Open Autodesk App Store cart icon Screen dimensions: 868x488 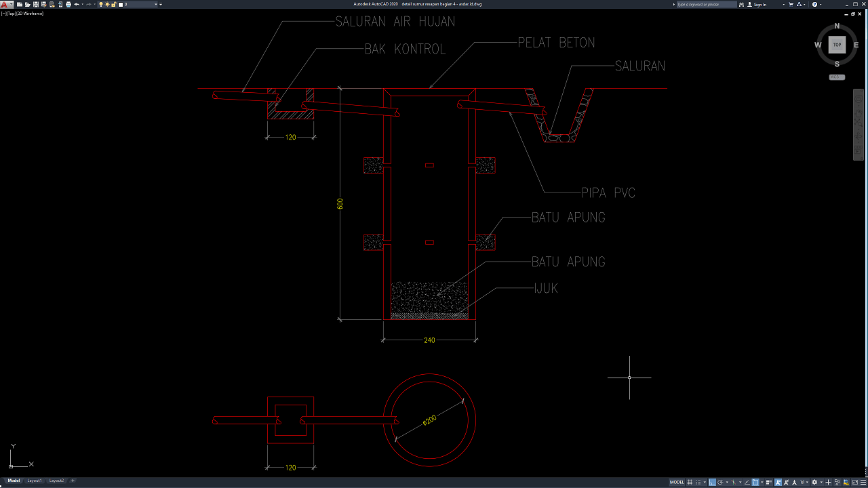(x=791, y=4)
